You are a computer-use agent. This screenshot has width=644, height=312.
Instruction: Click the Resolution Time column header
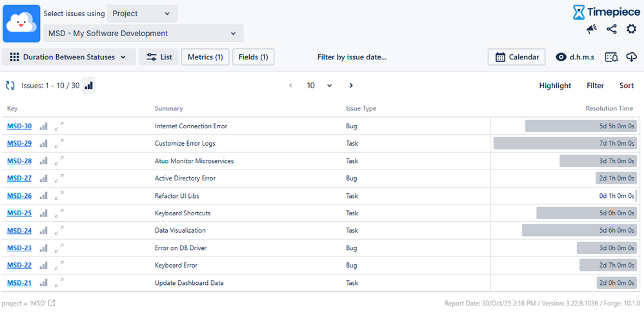pyautogui.click(x=610, y=108)
